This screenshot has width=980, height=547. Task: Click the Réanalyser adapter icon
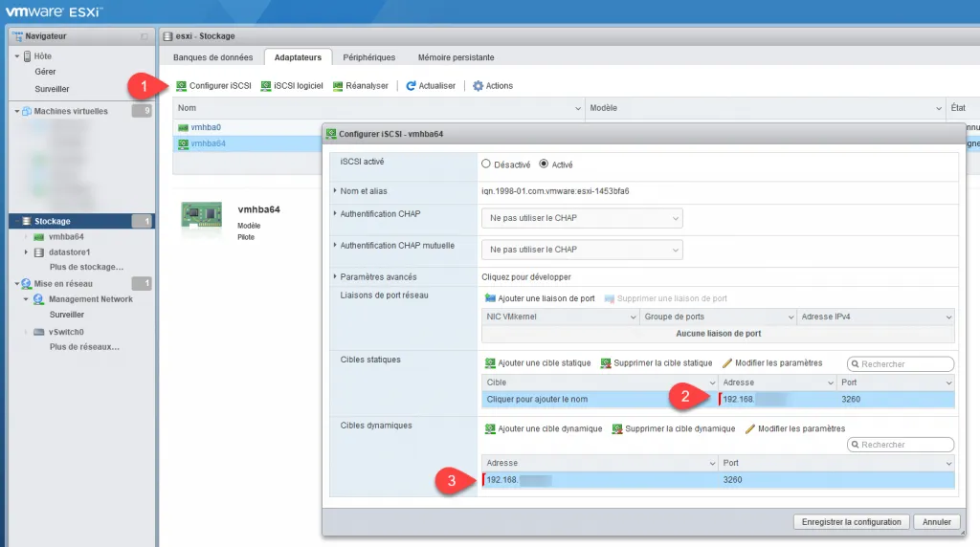coord(338,86)
